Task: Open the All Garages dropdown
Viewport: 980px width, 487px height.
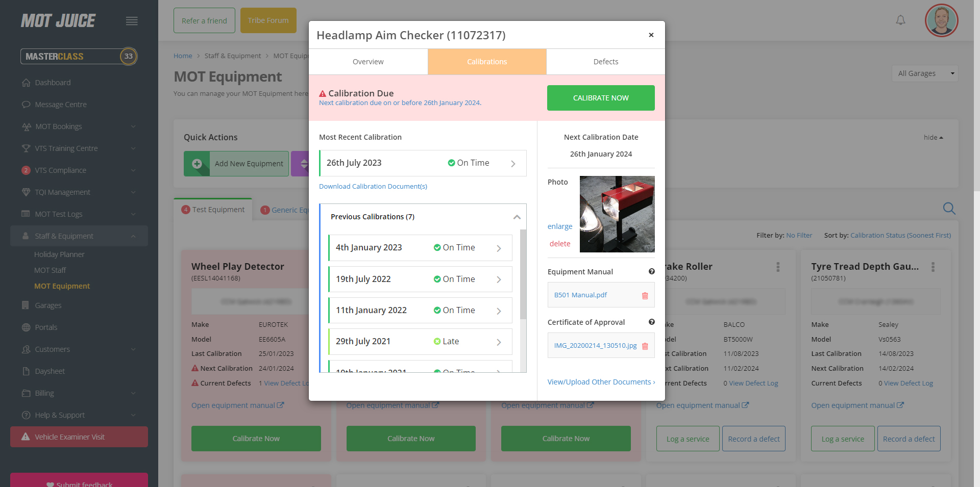Action: [924, 73]
